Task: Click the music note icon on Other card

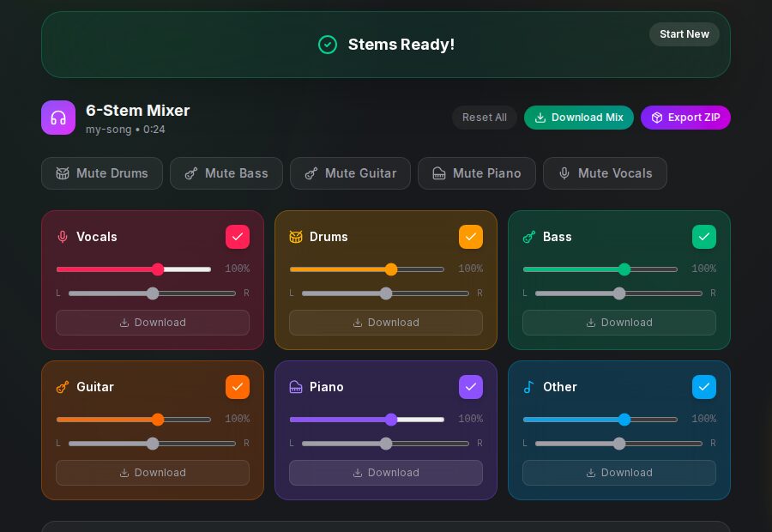Action: pyautogui.click(x=529, y=387)
